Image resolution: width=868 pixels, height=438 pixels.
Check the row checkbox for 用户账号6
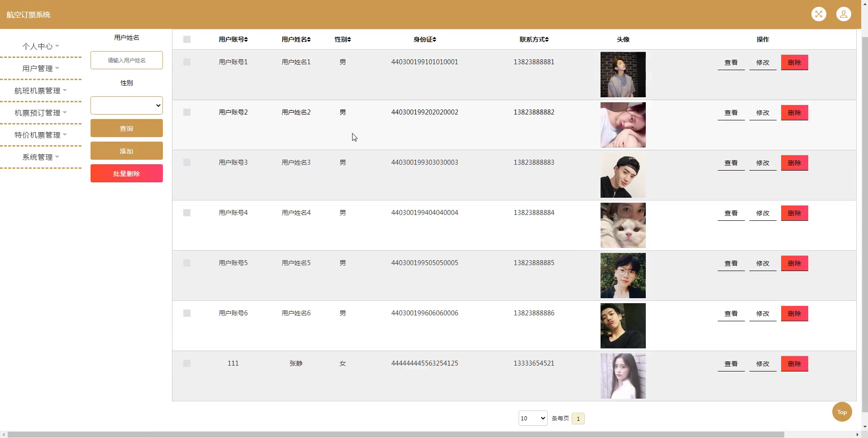(x=187, y=313)
